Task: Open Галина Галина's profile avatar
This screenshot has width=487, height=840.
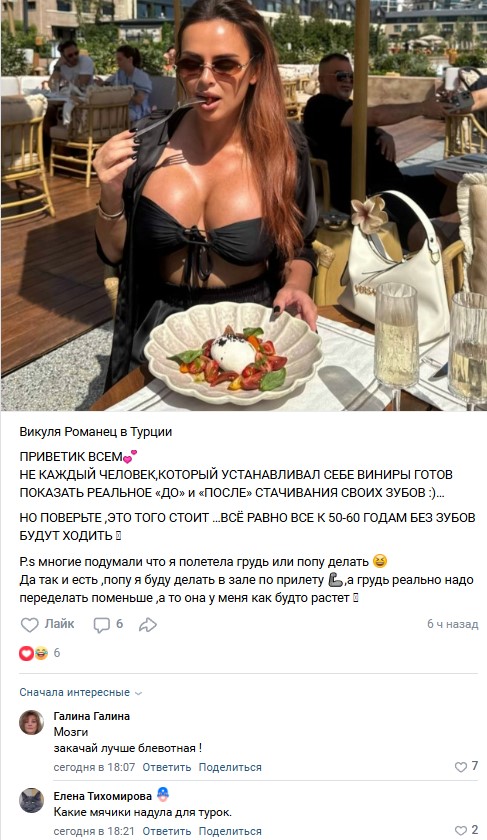Action: tap(32, 723)
